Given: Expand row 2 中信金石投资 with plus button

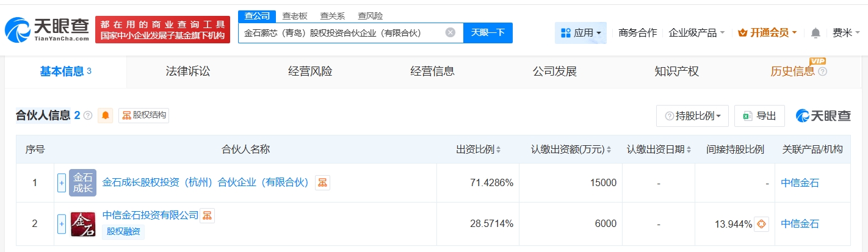Looking at the screenshot, I should coord(61,224).
